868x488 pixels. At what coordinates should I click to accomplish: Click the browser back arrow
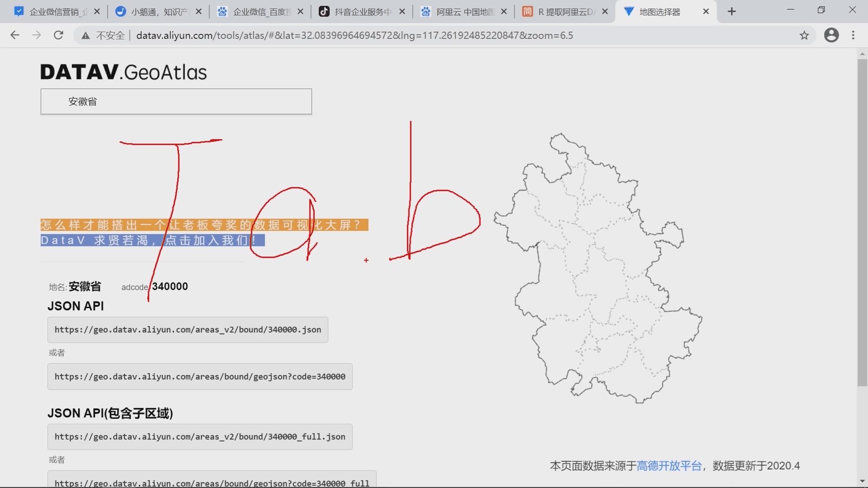coord(15,35)
